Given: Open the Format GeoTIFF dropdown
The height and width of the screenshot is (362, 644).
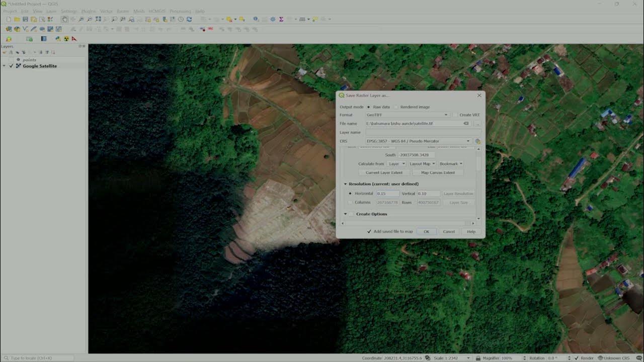Looking at the screenshot, I should (x=407, y=115).
